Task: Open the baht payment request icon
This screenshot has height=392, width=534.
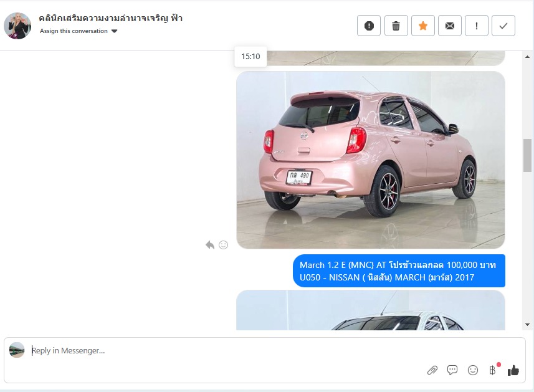Action: [493, 370]
